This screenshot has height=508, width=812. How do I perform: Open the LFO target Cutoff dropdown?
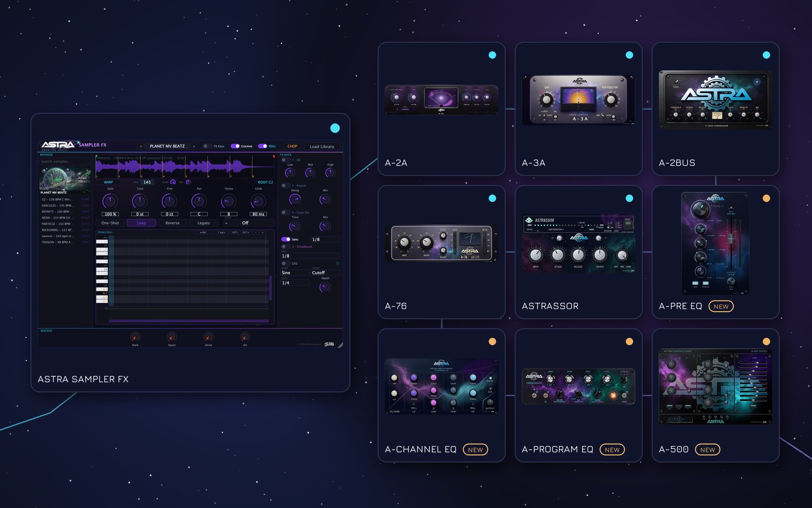pos(325,273)
